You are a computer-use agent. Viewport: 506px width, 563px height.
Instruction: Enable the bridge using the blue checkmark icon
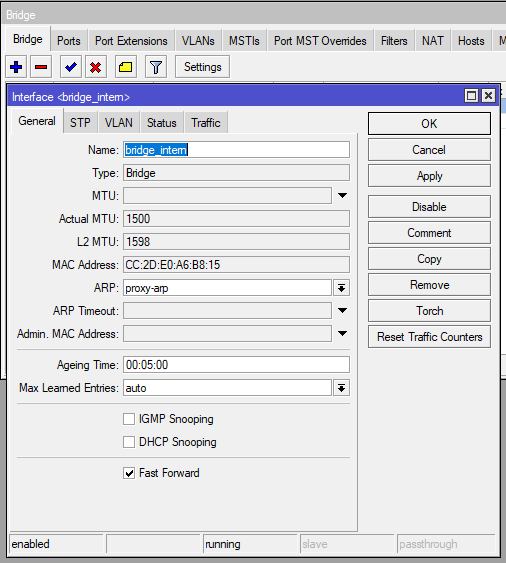pos(71,67)
